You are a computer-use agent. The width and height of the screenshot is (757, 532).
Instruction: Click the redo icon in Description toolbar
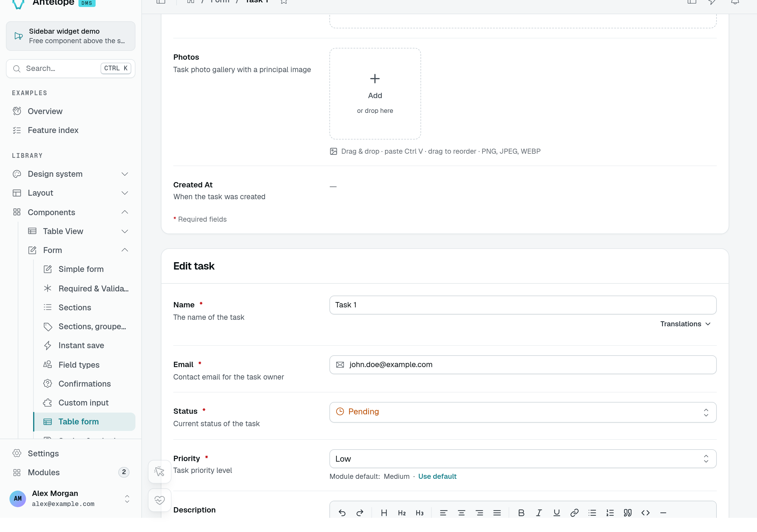360,512
